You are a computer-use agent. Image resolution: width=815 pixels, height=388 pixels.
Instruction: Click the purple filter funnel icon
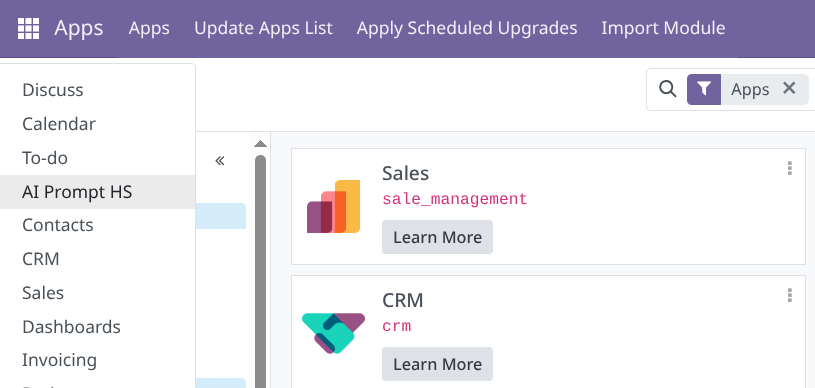[704, 89]
